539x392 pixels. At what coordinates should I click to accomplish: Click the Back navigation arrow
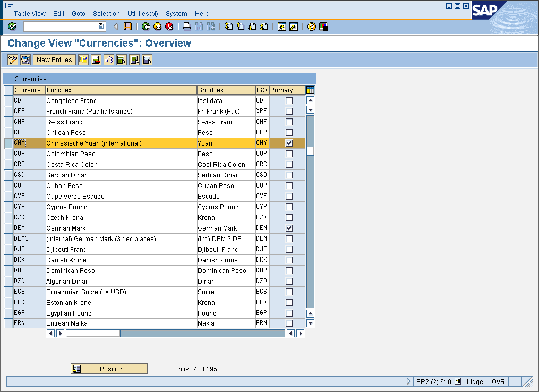pyautogui.click(x=144, y=26)
